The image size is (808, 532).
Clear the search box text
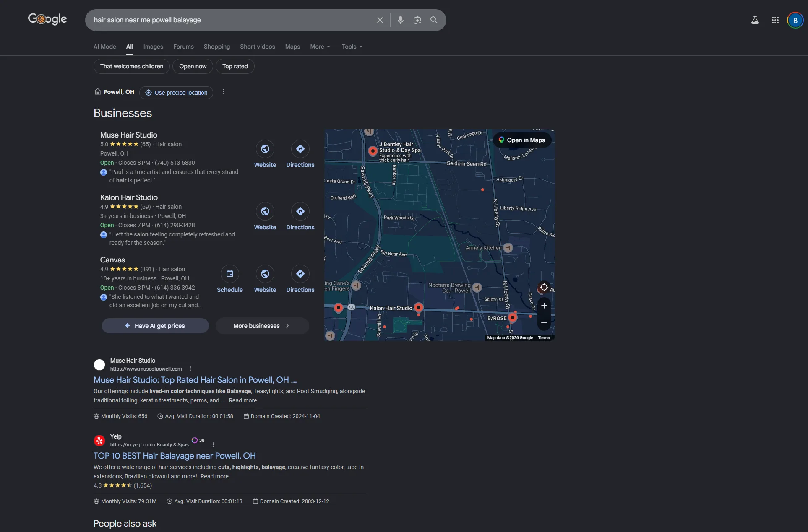click(380, 20)
